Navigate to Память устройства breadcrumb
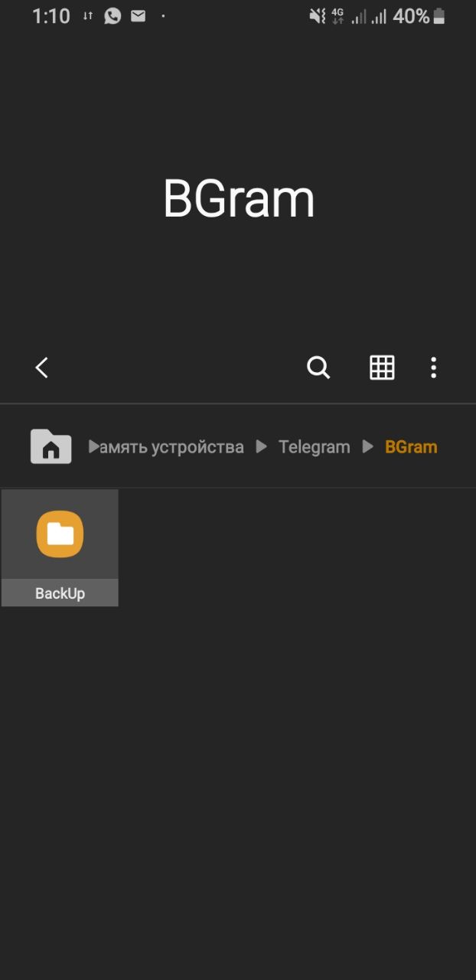476x980 pixels. click(x=167, y=447)
